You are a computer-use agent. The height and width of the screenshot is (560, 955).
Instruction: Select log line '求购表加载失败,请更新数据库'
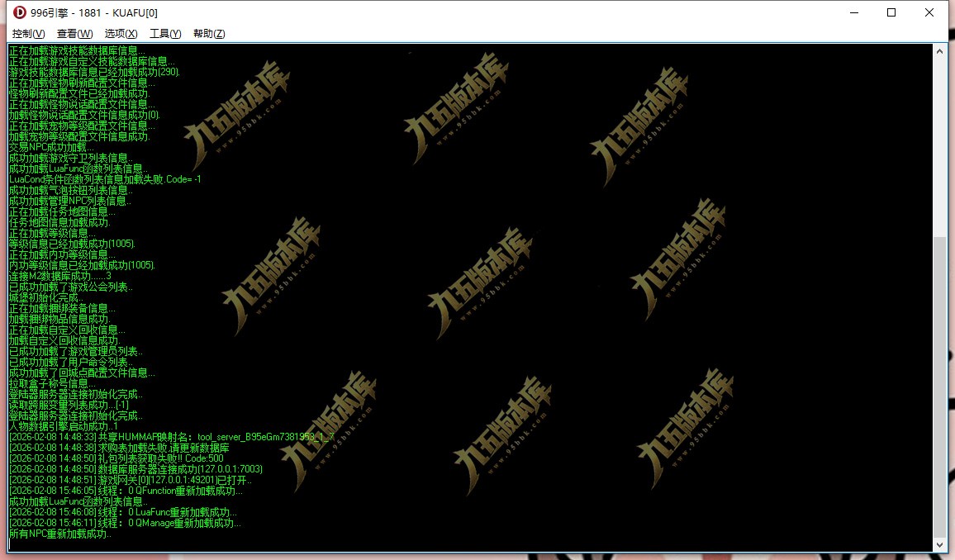[119, 448]
